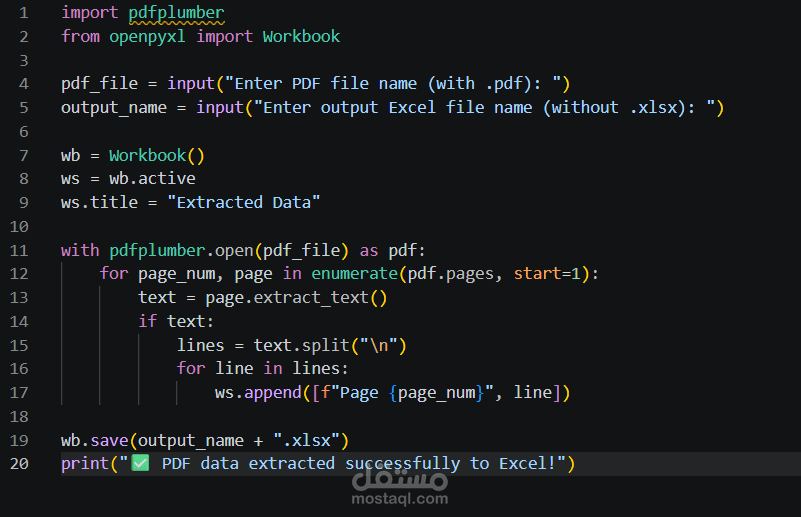The width and height of the screenshot is (801, 517).
Task: Click 'print' on line 20
Action: (85, 464)
